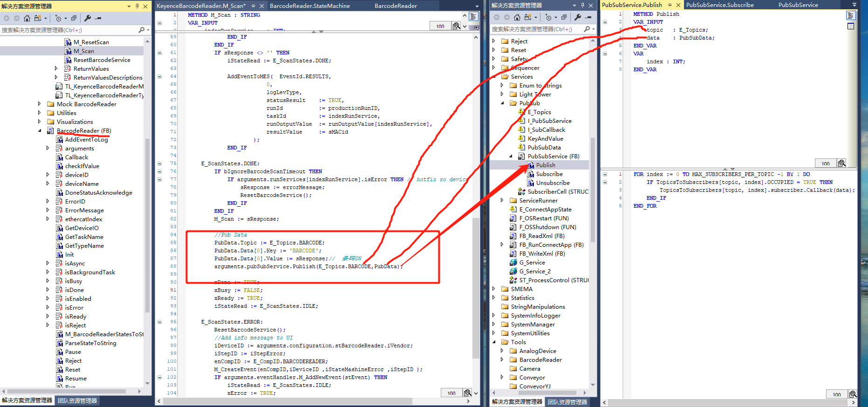Screen dimensions: 868x407
Task: Collapse code fold at line 95 in M_Scan
Action: pyautogui.click(x=159, y=322)
